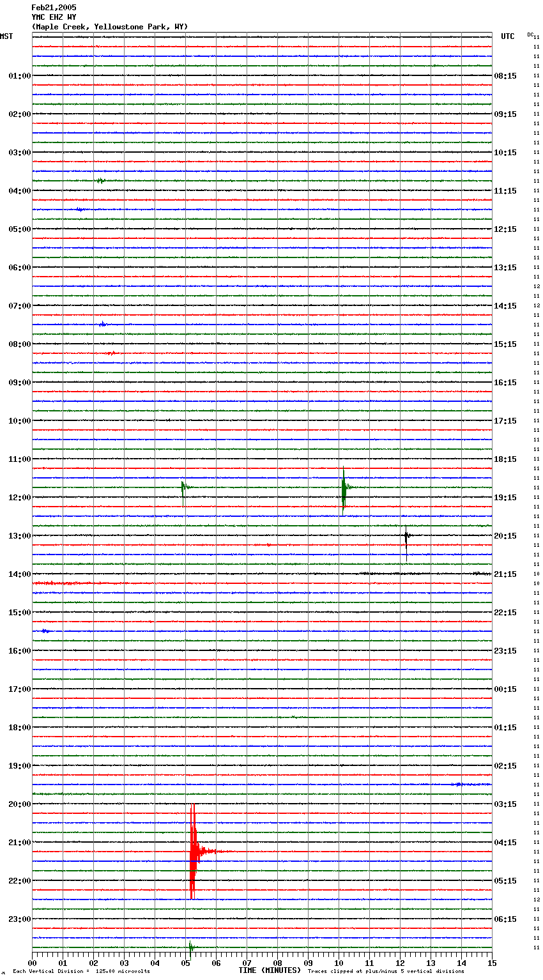Viewport: 543px width, 980px height.
Task: Select the 03:00 MST time label
Action: pyautogui.click(x=20, y=153)
